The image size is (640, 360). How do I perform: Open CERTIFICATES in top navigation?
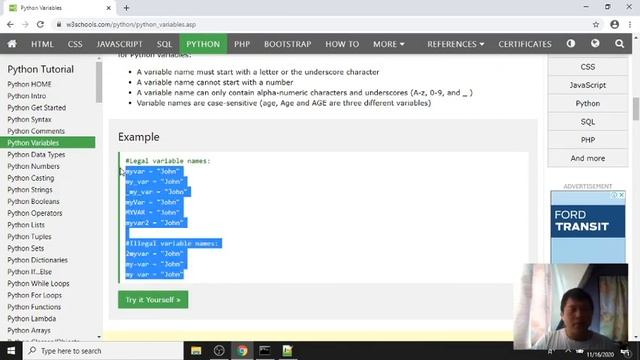(524, 44)
